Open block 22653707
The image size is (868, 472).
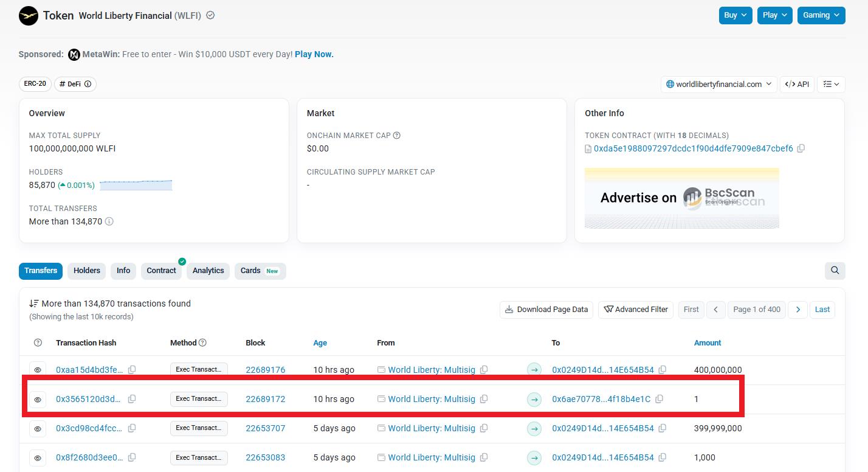(266, 428)
